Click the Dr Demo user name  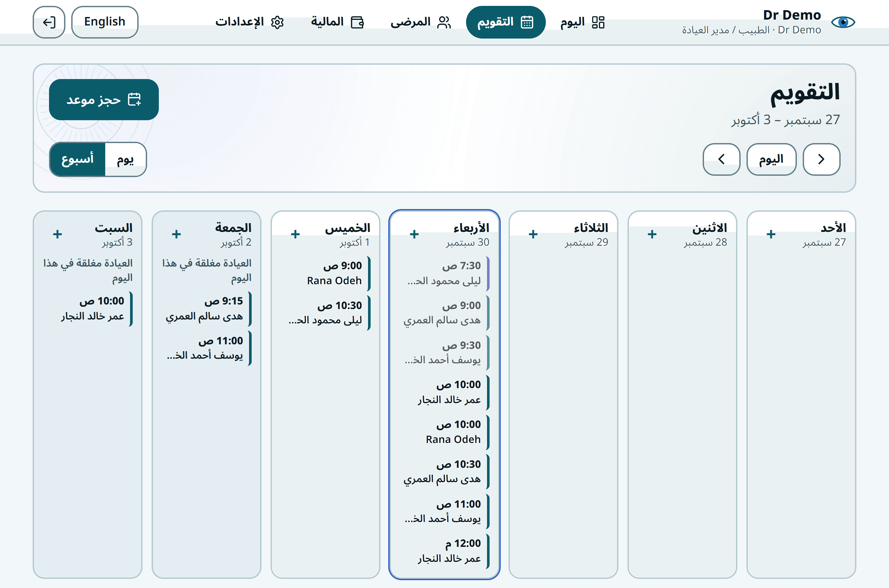(x=792, y=15)
